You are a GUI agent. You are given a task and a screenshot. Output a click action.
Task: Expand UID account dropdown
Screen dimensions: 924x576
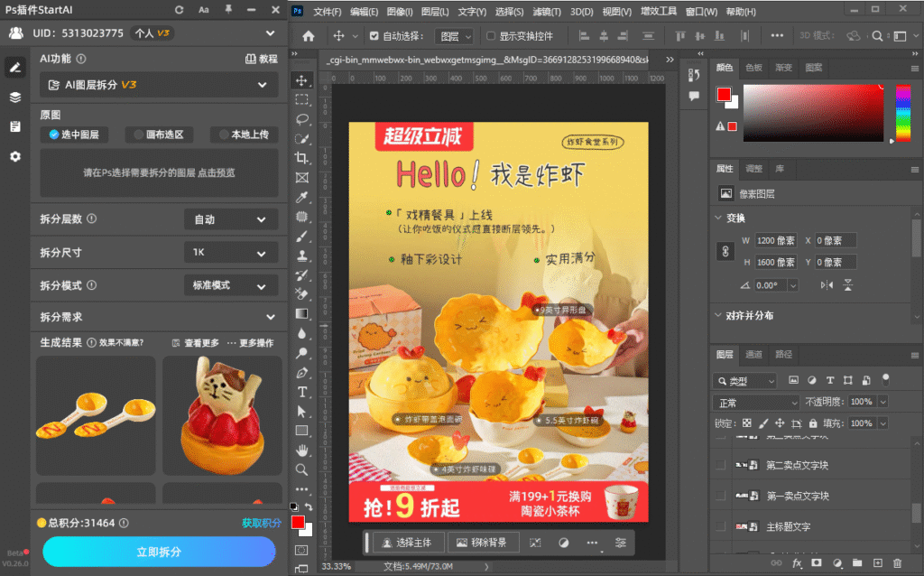click(x=270, y=33)
